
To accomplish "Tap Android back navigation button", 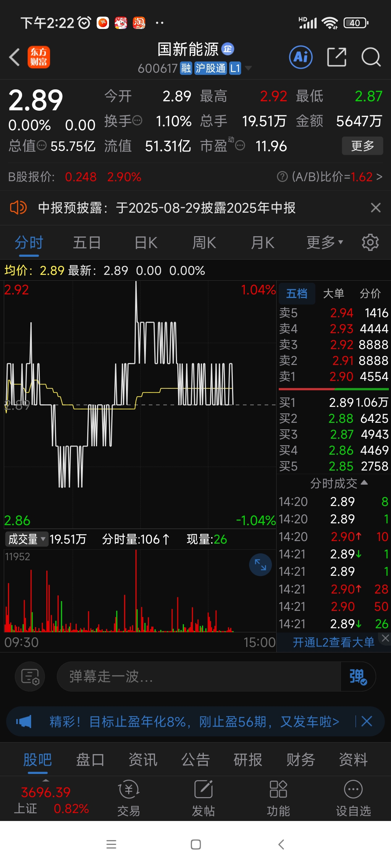I will (x=281, y=844).
